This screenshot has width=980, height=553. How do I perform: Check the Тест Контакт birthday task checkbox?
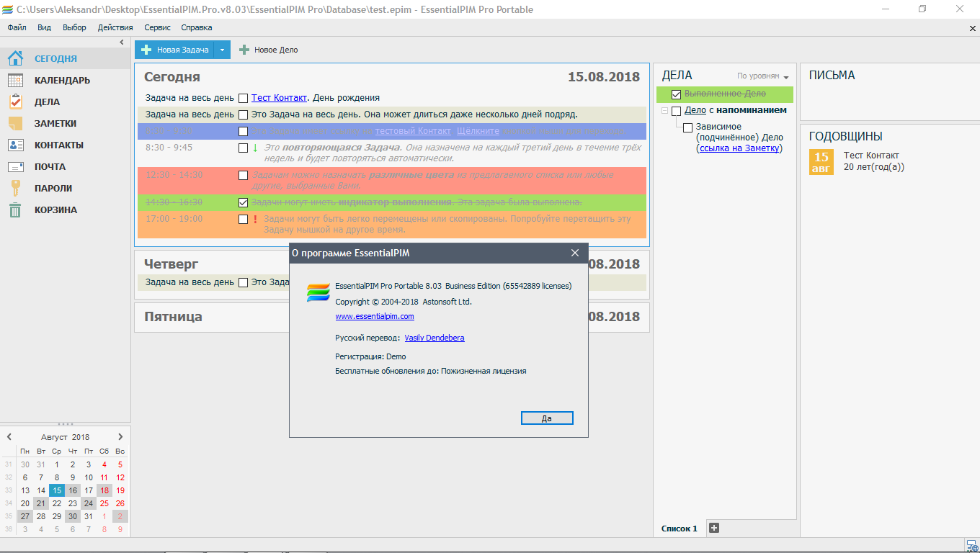(x=244, y=98)
